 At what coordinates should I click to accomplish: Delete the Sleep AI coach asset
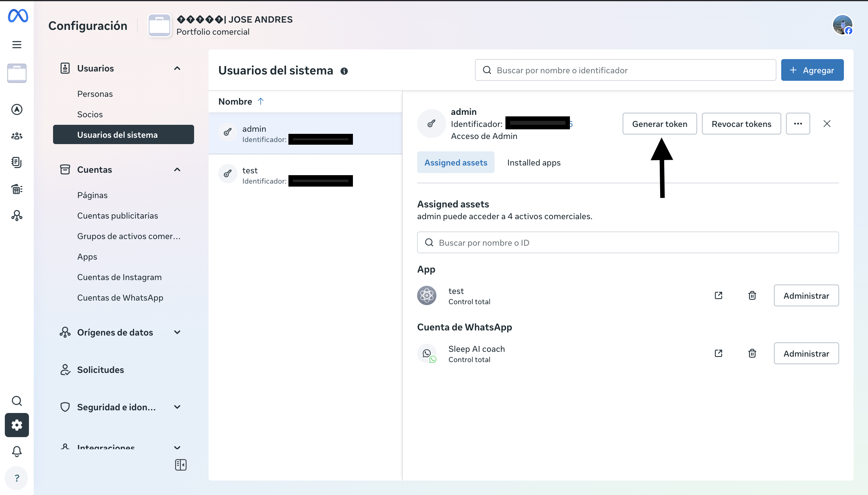click(x=752, y=354)
